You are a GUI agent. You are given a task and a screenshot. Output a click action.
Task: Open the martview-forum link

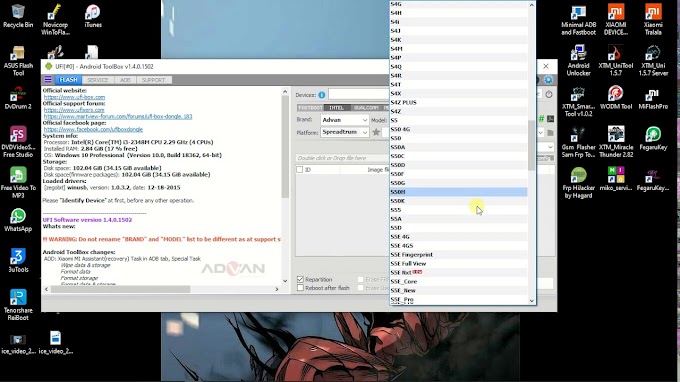118,116
